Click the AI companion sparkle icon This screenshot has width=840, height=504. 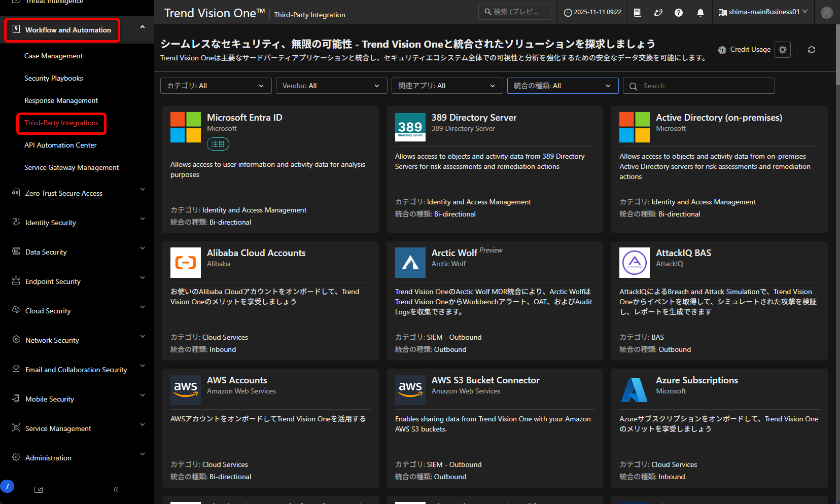coord(658,13)
